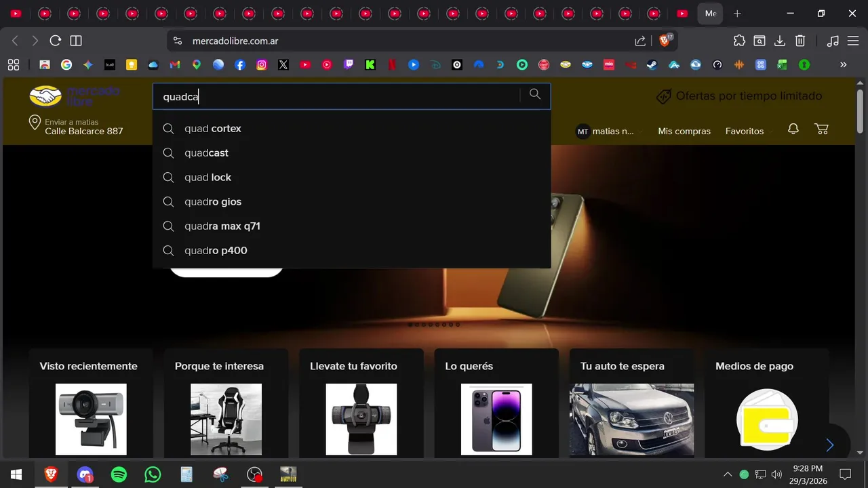Open Facebook bookmark
Screen dimensions: 868x488
click(240, 65)
